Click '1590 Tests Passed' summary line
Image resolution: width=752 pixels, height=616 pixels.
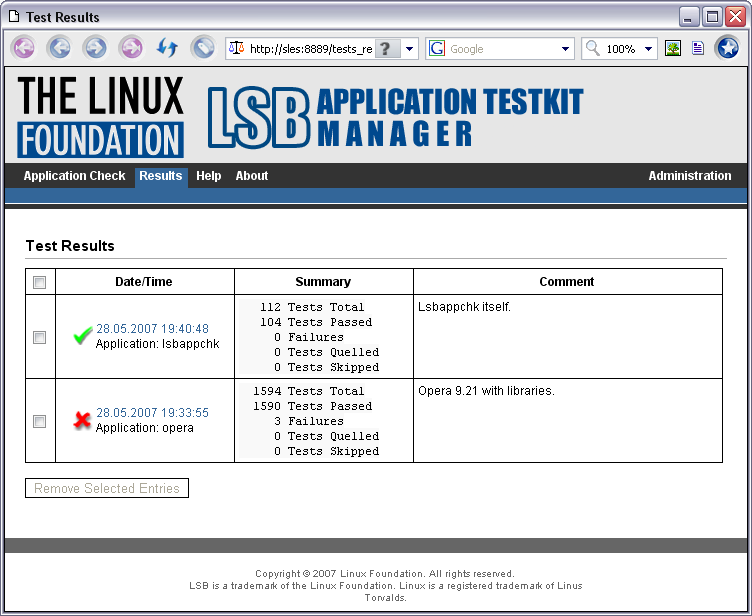tap(313, 406)
